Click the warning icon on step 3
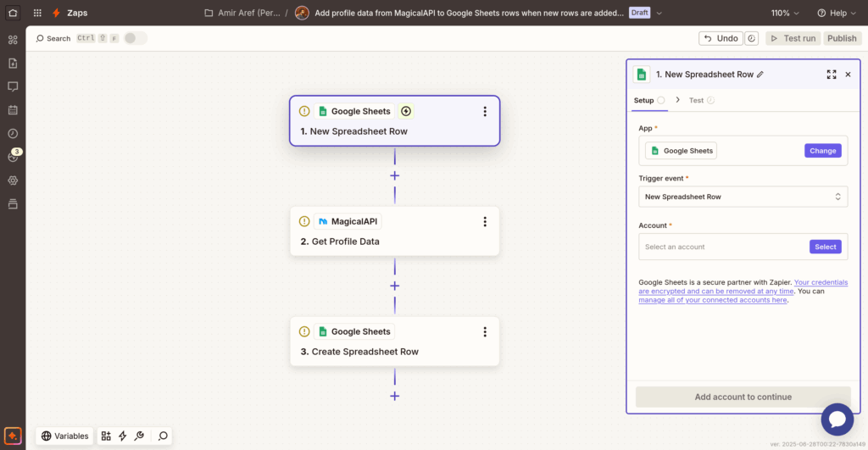The image size is (868, 450). 304,331
